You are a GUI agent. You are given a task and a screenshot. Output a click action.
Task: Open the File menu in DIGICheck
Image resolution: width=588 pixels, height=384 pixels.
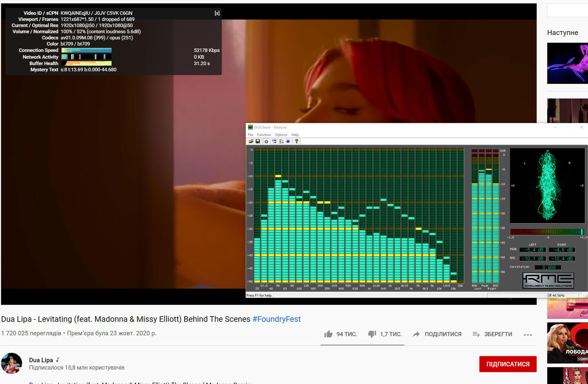pyautogui.click(x=250, y=135)
